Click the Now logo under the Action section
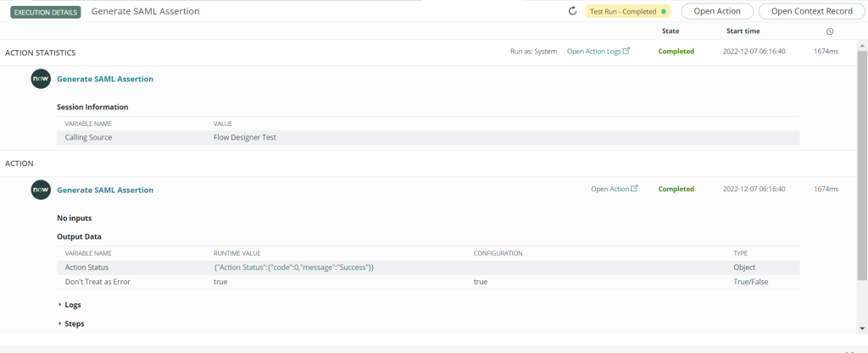Viewport: 868px width, 353px height. coord(41,190)
